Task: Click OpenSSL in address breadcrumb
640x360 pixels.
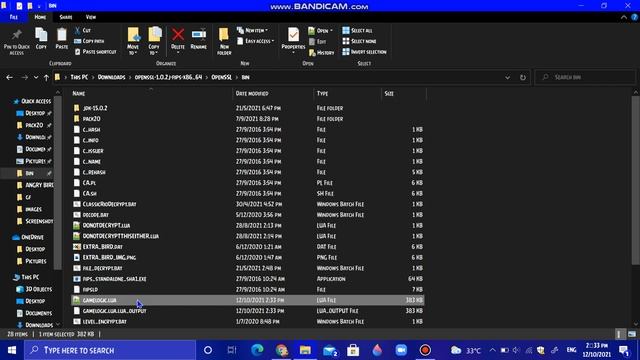Action: point(222,77)
